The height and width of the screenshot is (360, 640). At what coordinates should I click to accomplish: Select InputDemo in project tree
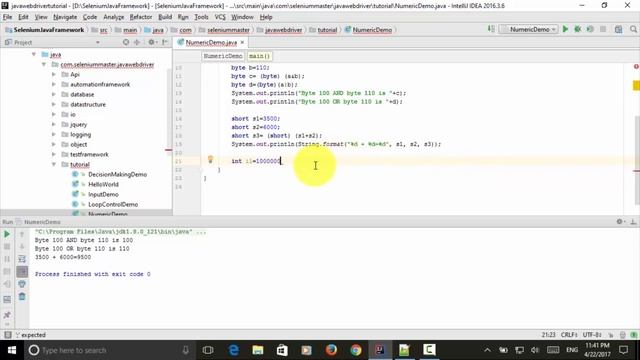(x=103, y=194)
